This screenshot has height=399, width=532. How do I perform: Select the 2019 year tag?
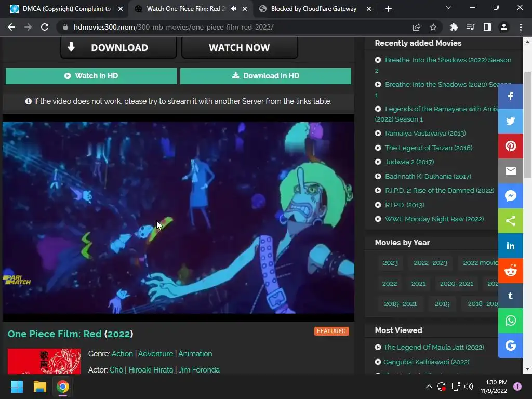(442, 303)
